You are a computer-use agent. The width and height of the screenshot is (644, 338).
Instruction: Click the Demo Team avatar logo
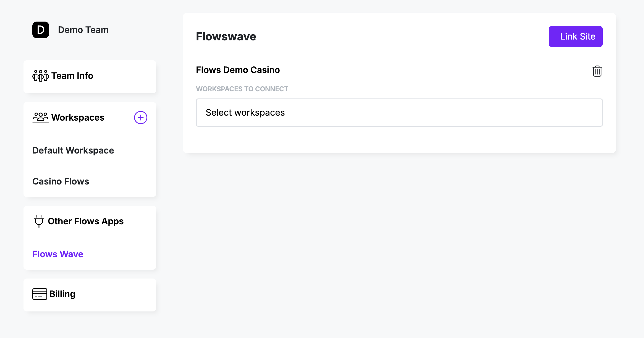click(x=41, y=30)
